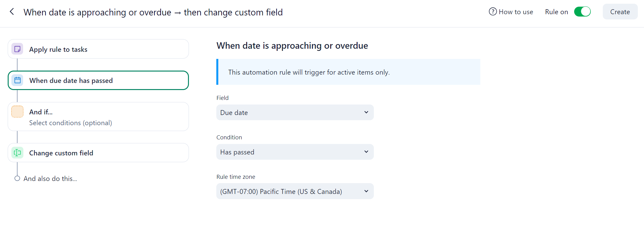Open the 'And if...' conditions step
Viewport: 644px width, 234px height.
point(98,117)
